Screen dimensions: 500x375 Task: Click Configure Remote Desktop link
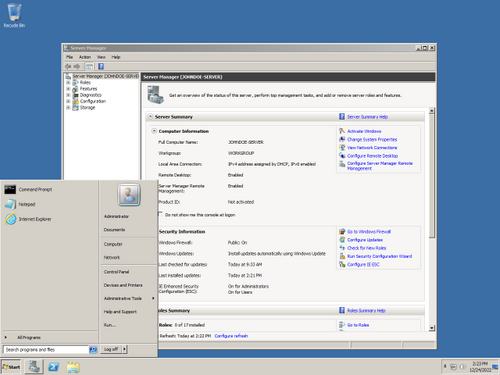372,156
